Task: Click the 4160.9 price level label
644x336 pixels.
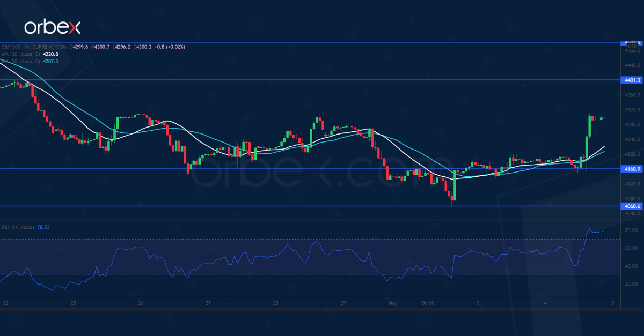Action: coord(630,169)
